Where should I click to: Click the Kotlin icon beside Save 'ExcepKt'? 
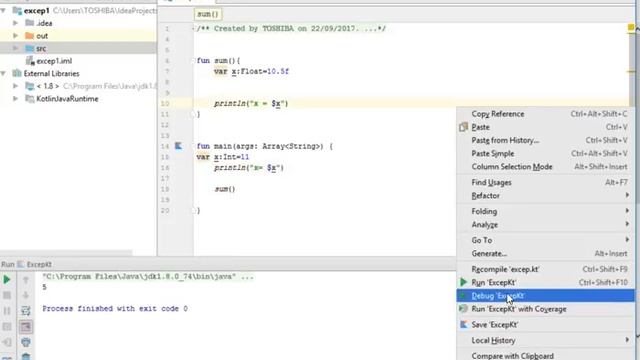point(463,324)
